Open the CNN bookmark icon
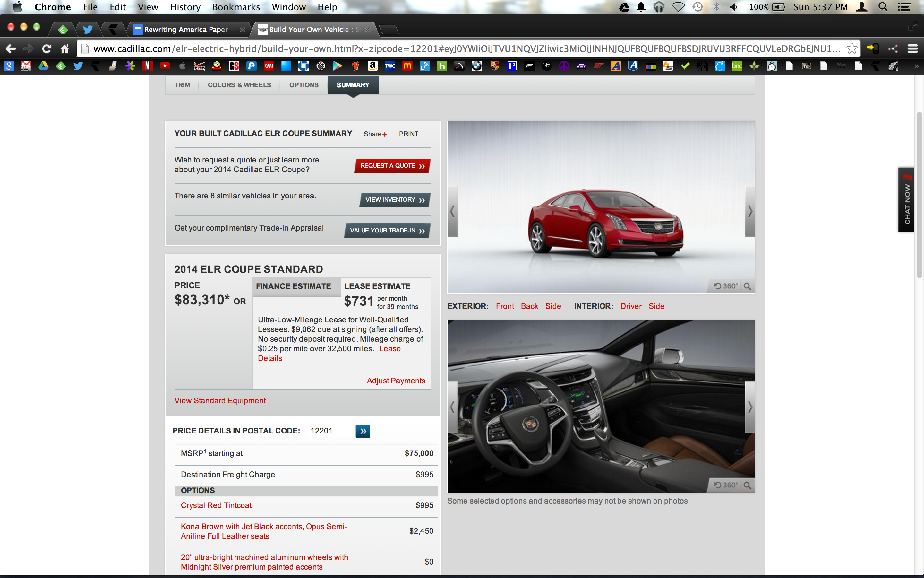Viewport: 924px width, 578px height. [x=269, y=66]
